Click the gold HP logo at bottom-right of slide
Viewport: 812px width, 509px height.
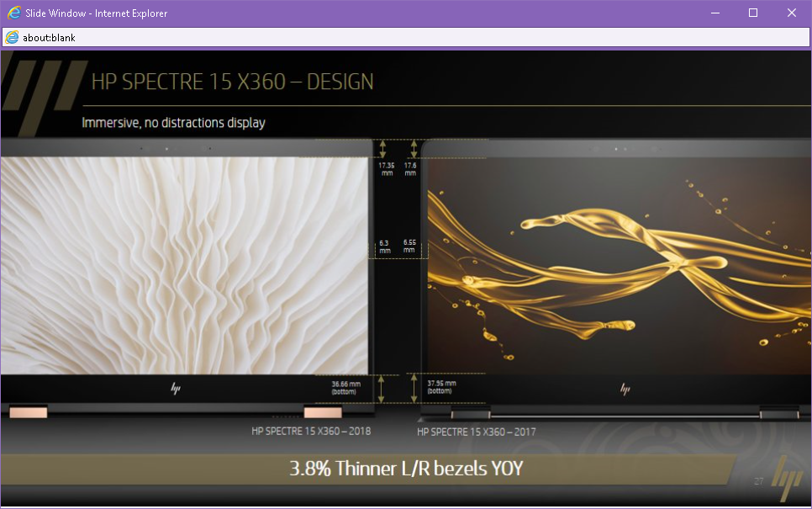coord(789,480)
